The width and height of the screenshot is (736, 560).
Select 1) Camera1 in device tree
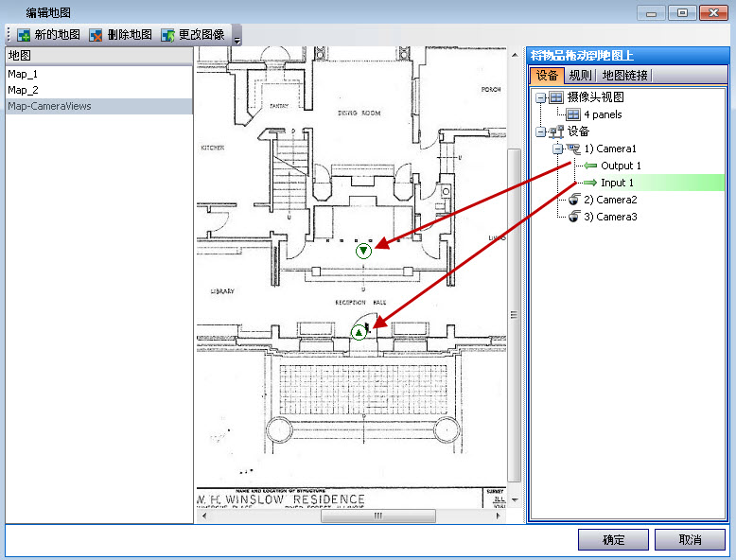[x=610, y=149]
